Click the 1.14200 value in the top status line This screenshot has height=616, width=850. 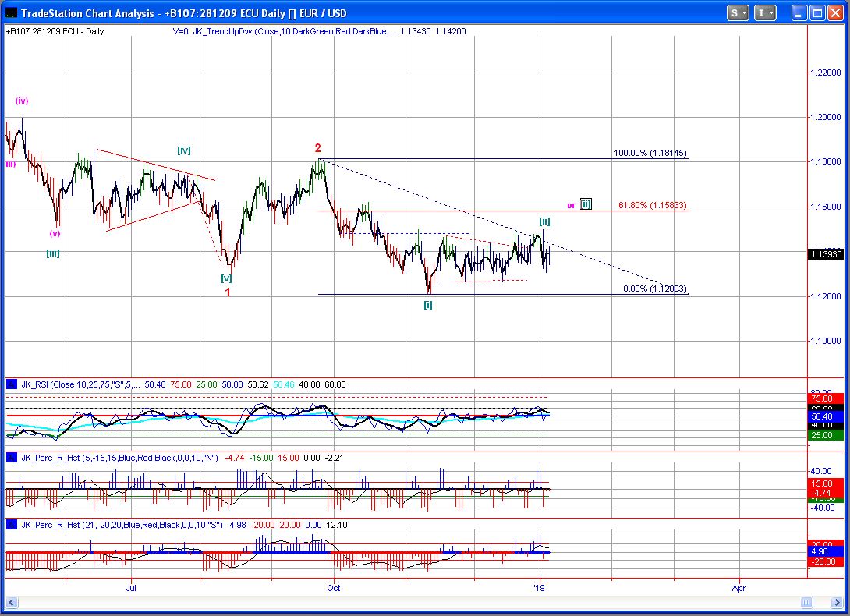point(450,31)
